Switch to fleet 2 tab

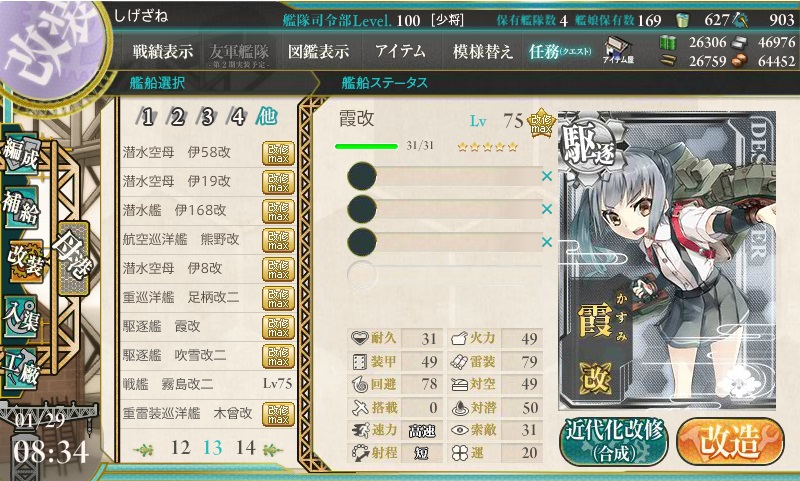pos(177,117)
